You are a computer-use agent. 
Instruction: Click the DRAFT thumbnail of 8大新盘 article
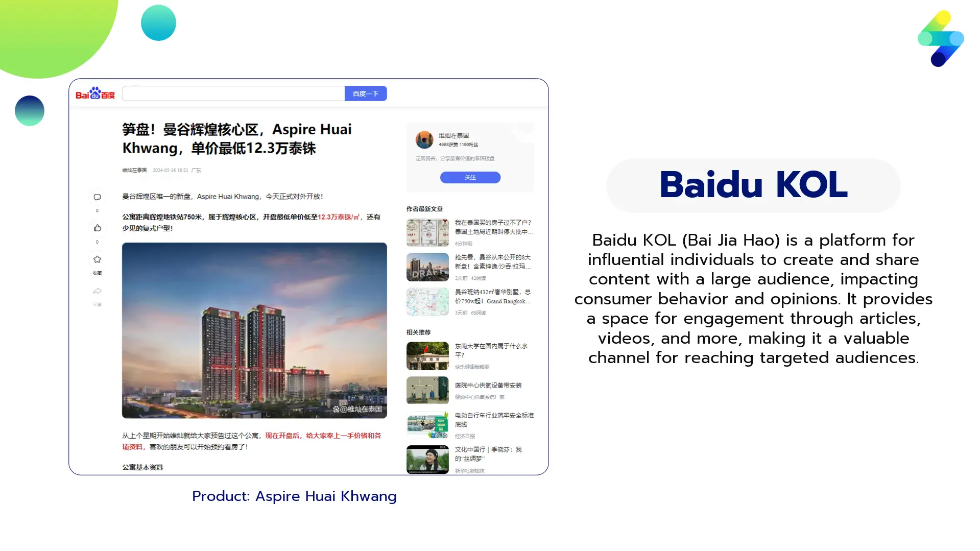click(427, 267)
